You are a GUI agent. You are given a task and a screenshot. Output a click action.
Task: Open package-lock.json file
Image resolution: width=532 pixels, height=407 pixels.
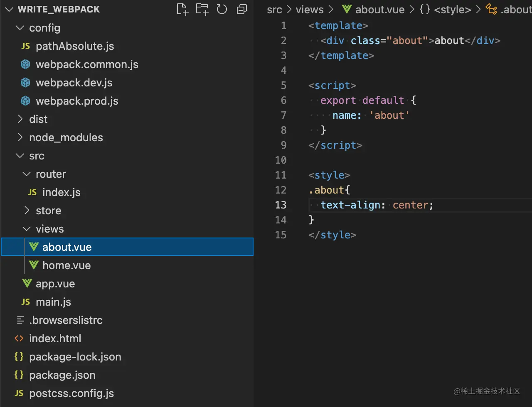click(127, 357)
